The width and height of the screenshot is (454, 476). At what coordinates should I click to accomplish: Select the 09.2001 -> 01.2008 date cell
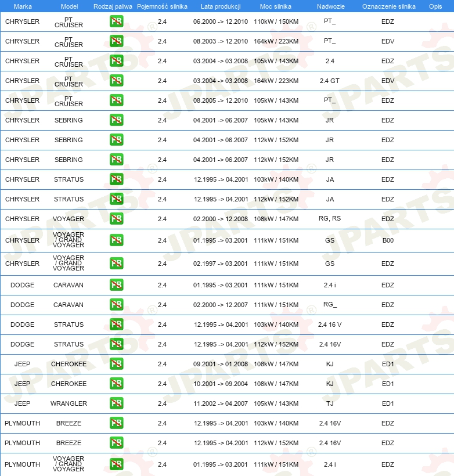coord(221,364)
